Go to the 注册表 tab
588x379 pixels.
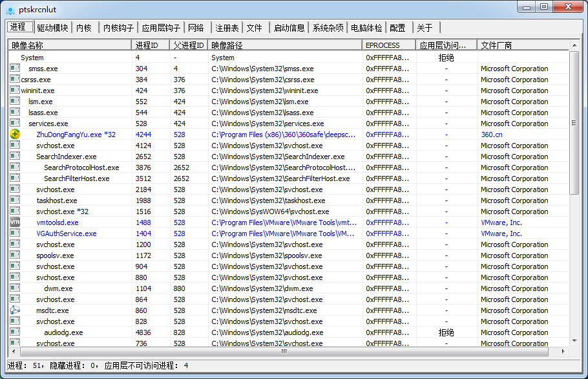click(x=227, y=28)
